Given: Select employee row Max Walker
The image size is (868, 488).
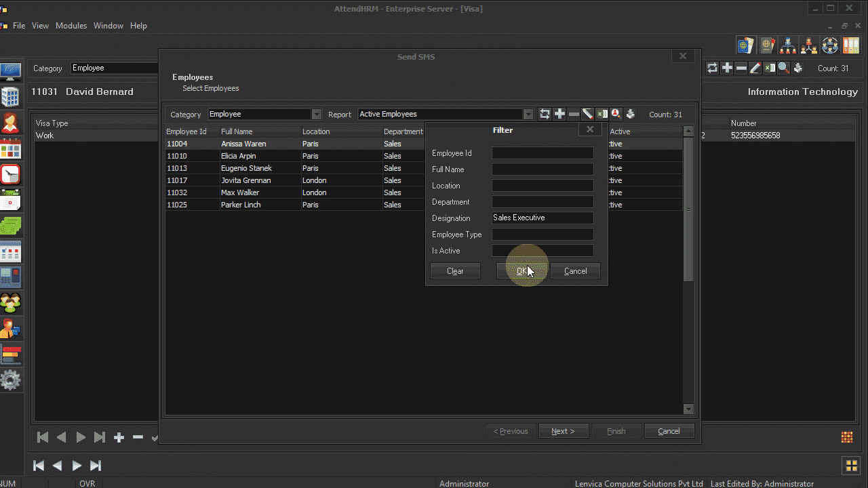Looking at the screenshot, I should [x=424, y=192].
